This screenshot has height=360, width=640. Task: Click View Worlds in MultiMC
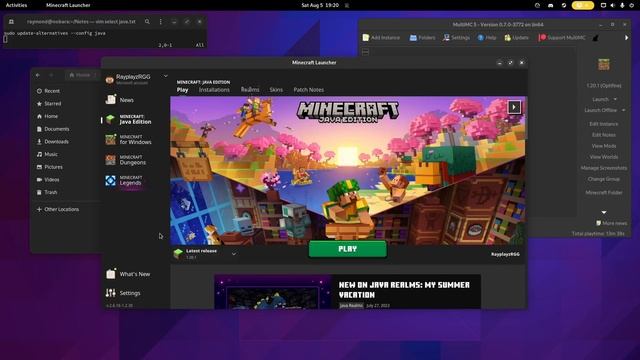[604, 157]
